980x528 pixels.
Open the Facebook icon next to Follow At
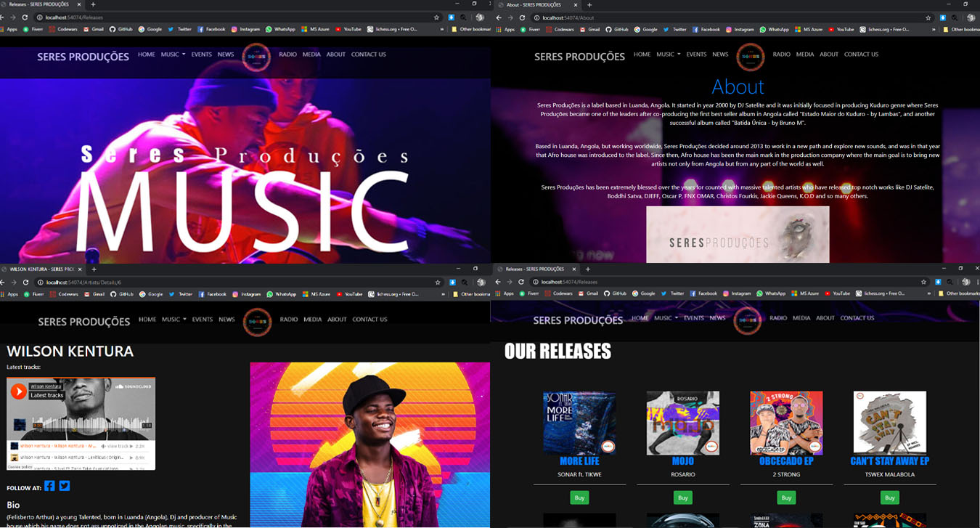(x=49, y=486)
